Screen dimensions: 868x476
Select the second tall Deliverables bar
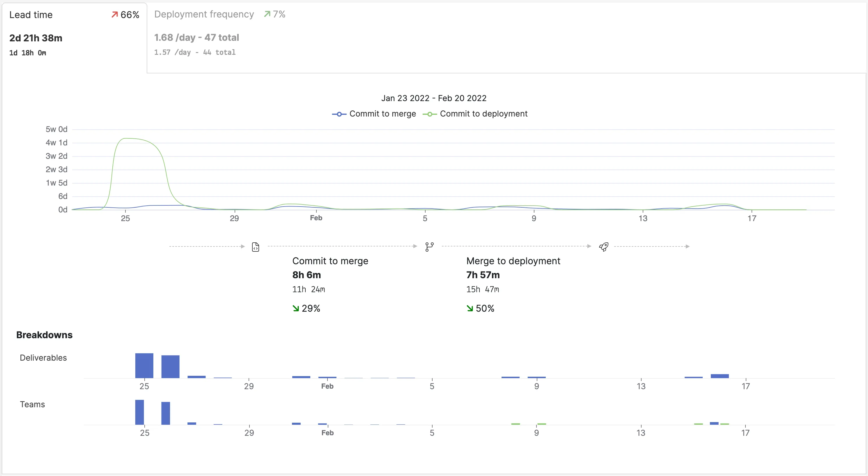171,366
